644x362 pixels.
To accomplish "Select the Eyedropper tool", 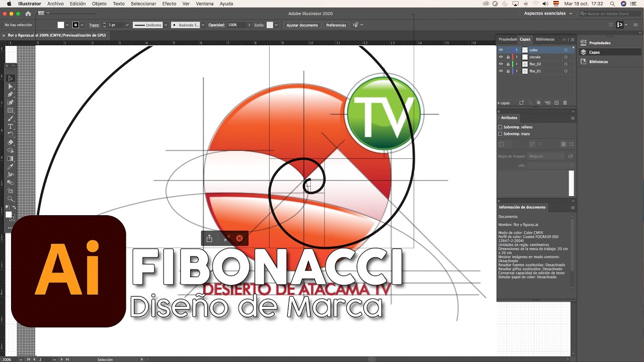I will point(11,166).
